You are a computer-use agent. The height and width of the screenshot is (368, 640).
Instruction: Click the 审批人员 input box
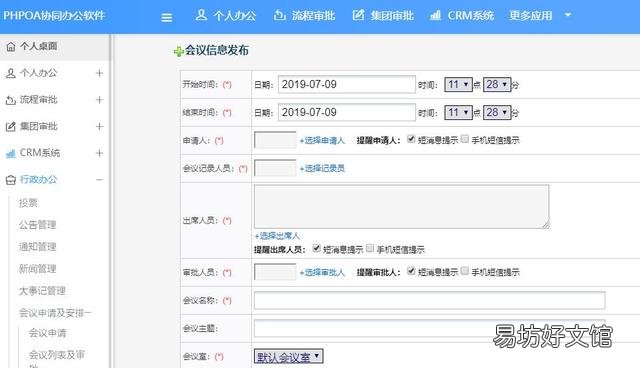275,272
